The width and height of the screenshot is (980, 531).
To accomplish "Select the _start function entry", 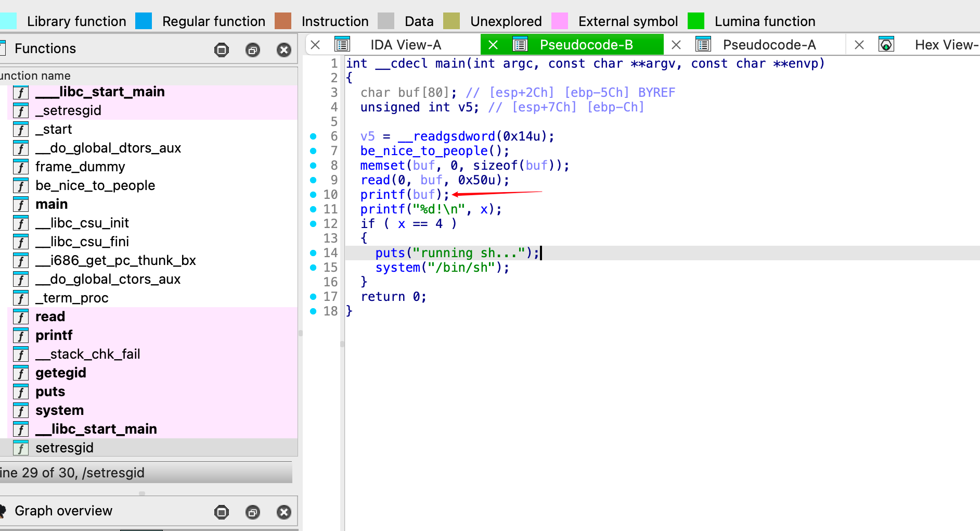I will (x=54, y=129).
